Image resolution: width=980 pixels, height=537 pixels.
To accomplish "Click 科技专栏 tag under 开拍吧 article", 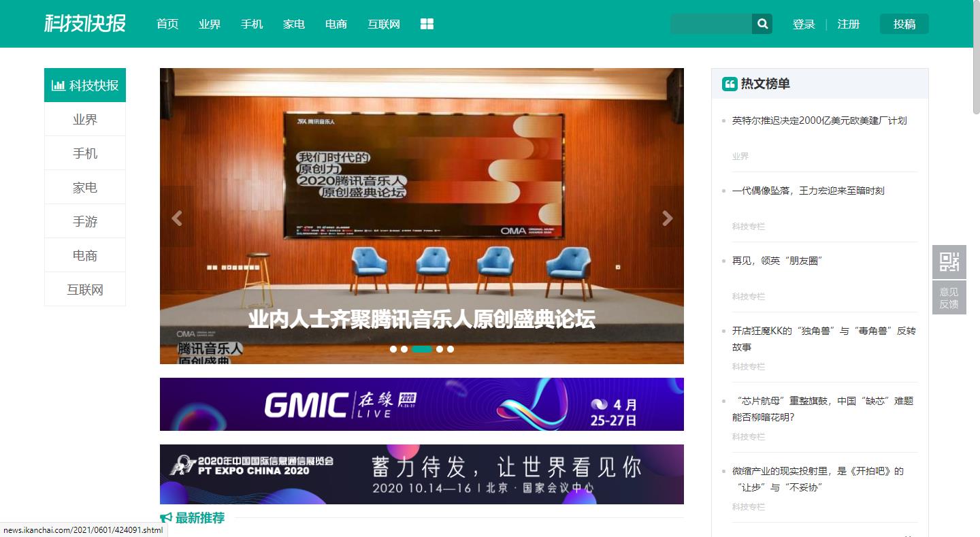I will pyautogui.click(x=749, y=506).
